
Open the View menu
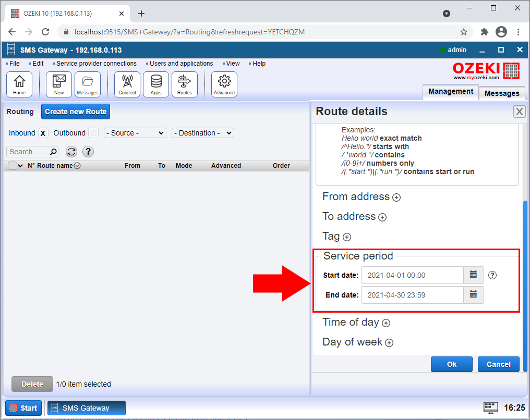click(x=233, y=64)
